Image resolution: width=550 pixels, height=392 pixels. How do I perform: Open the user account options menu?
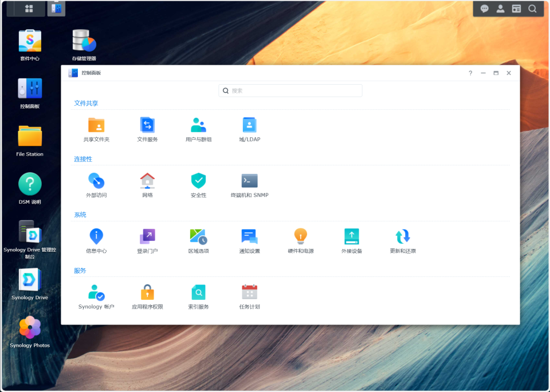pos(501,9)
